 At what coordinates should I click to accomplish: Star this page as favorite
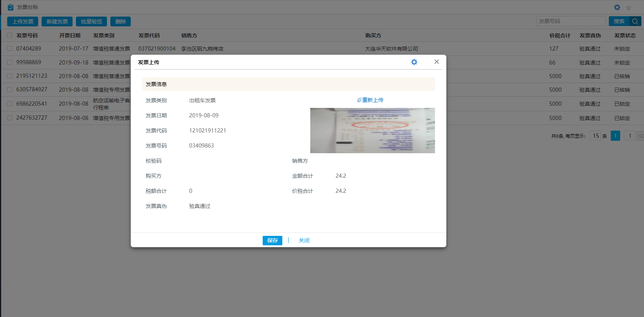pyautogui.click(x=629, y=8)
